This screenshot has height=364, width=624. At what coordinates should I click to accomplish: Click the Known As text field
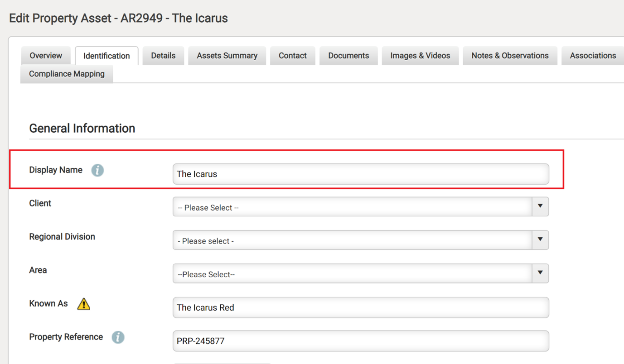(361, 307)
